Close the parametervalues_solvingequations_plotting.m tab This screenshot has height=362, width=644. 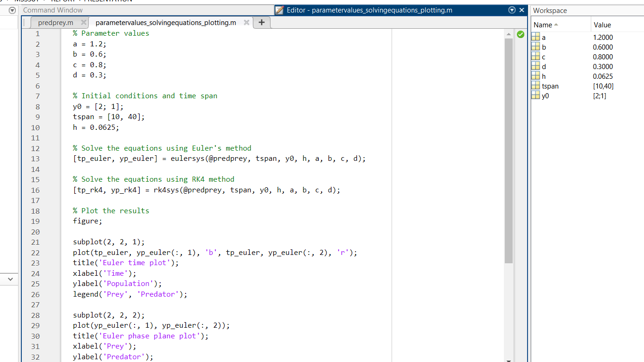click(246, 22)
